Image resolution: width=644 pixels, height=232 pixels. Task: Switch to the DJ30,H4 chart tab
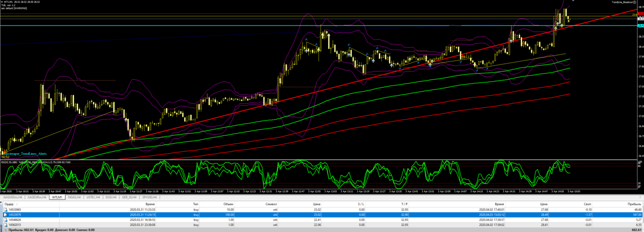[x=111, y=197]
